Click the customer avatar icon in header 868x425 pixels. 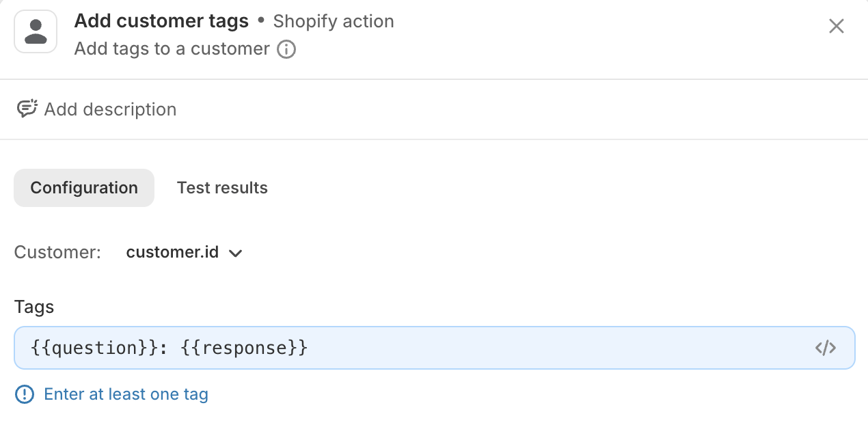(x=36, y=31)
